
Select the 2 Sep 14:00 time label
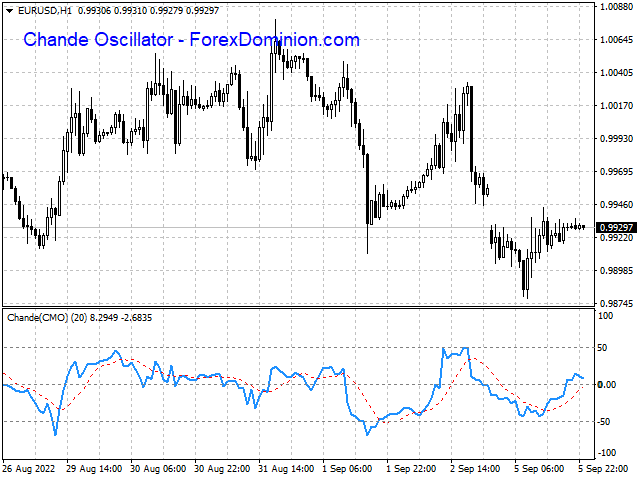[475, 469]
